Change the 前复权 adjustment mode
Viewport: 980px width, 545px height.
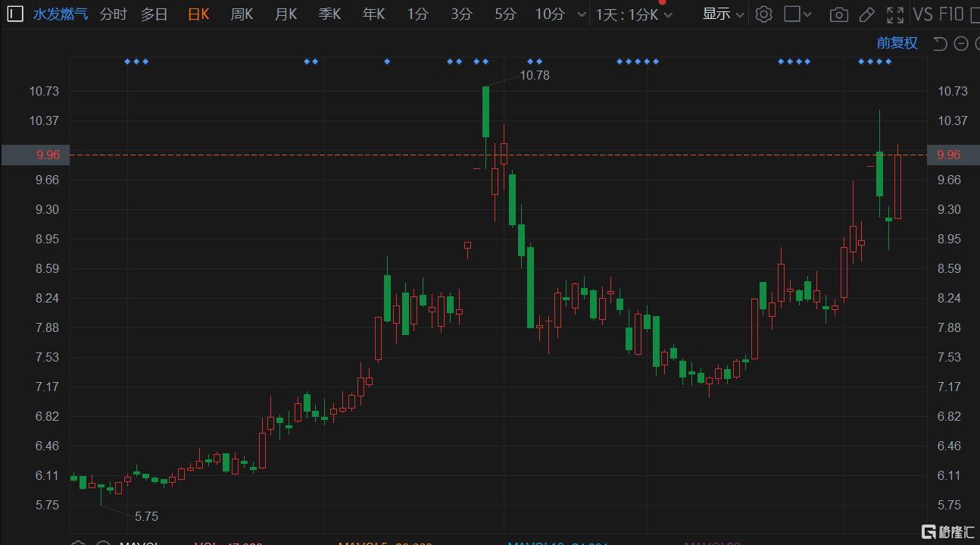tap(897, 43)
